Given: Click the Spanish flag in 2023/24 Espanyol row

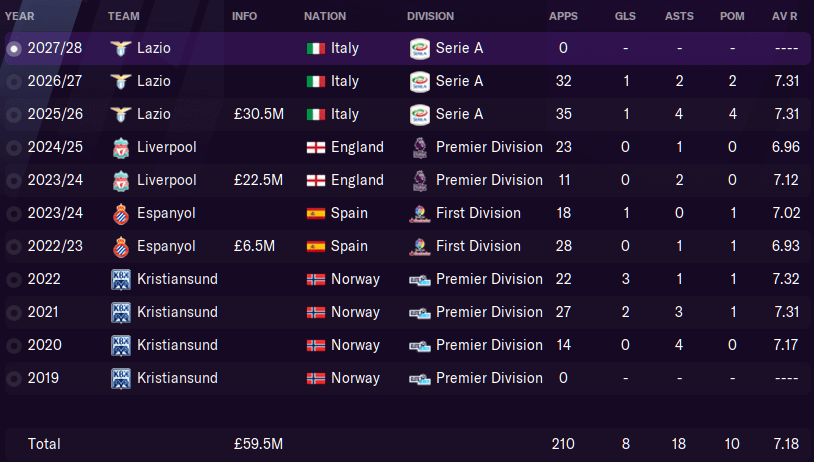Looking at the screenshot, I should point(316,213).
